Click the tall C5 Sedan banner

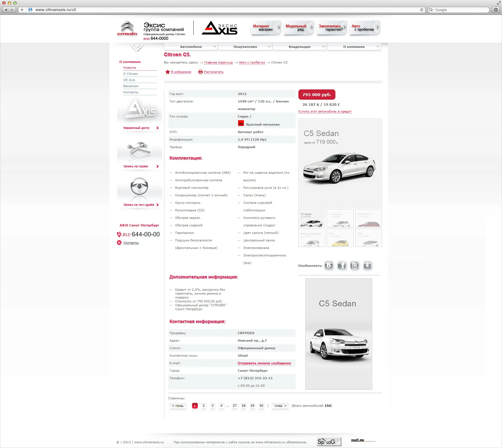(x=339, y=334)
